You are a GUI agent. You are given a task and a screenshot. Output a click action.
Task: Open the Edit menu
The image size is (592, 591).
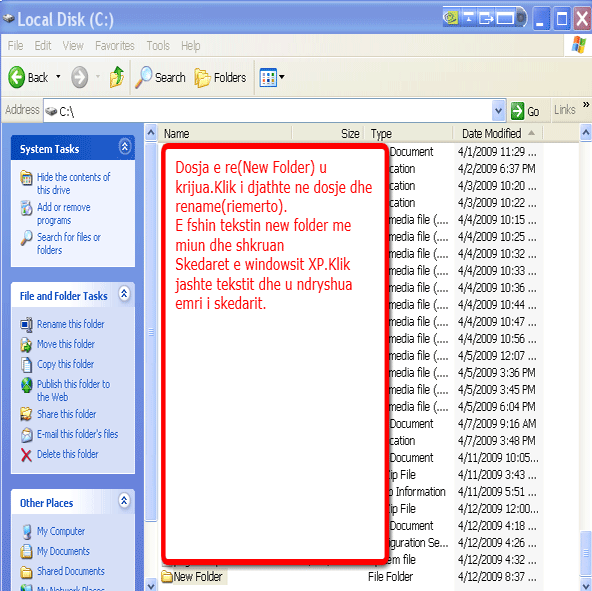pos(43,46)
